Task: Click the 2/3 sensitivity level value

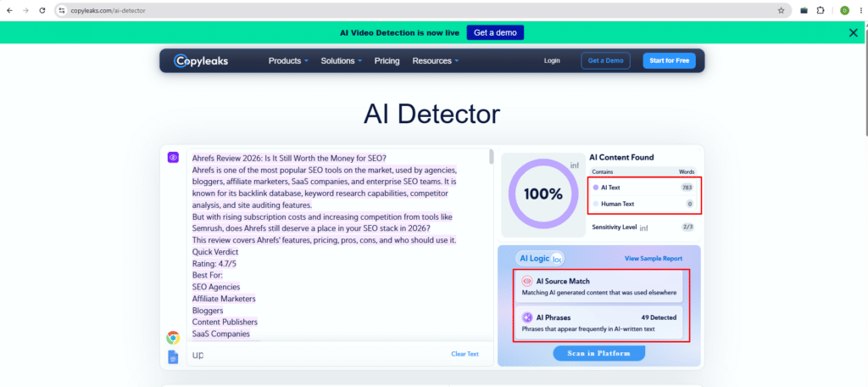Action: coord(687,227)
